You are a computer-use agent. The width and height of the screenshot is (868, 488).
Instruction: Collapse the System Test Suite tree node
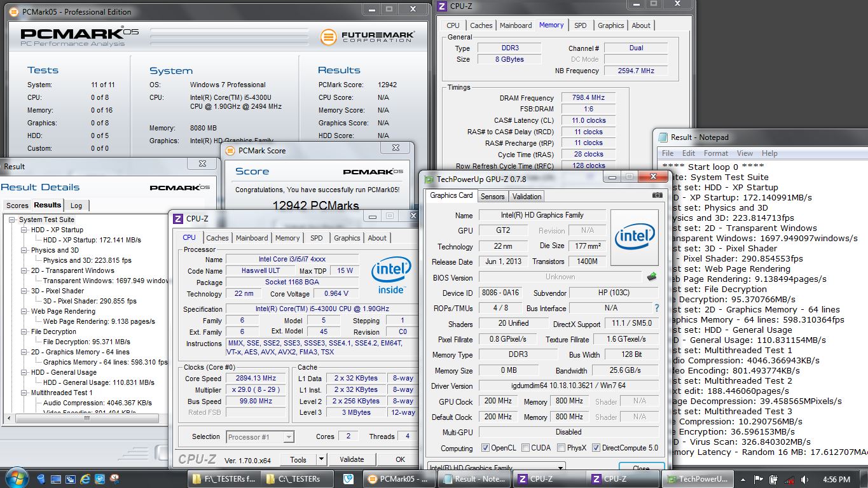point(11,220)
